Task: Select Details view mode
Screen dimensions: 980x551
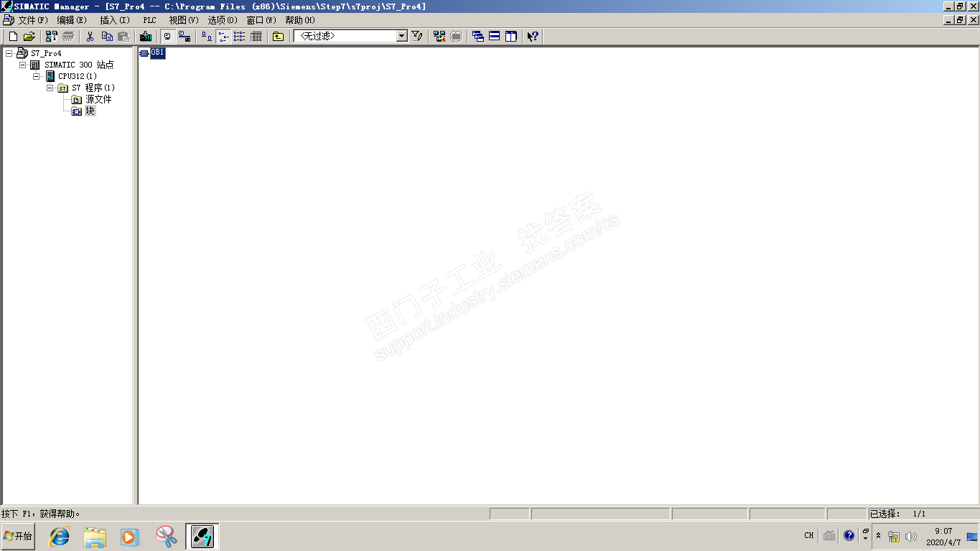Action: pyautogui.click(x=256, y=36)
